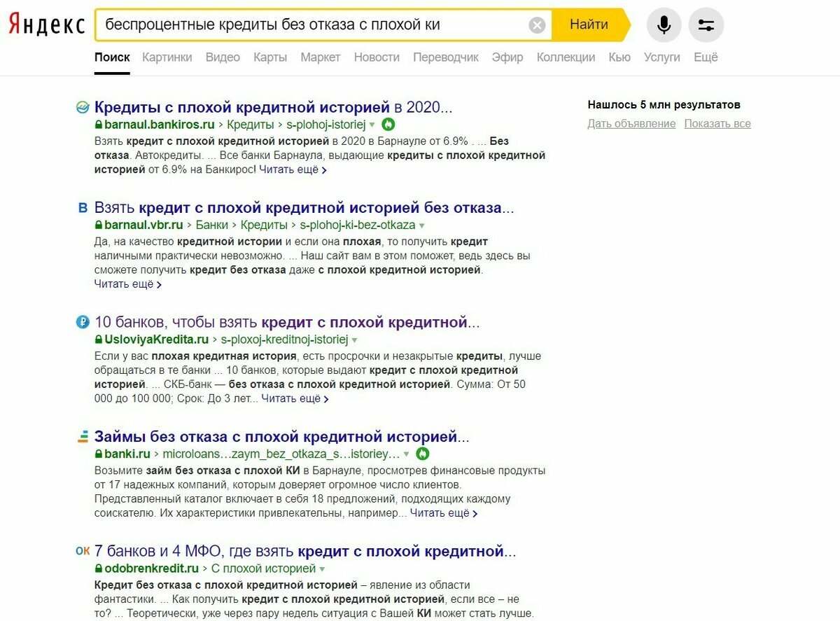Image resolution: width=840 pixels, height=621 pixels.
Task: Click the 'С плохой историей' breadcrumb
Action: pyautogui.click(x=263, y=568)
